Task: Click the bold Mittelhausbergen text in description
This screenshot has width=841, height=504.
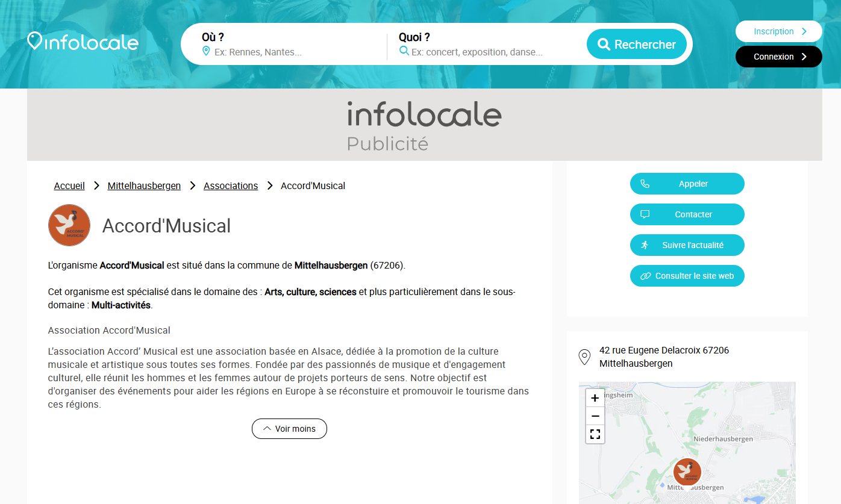Action: (x=331, y=265)
